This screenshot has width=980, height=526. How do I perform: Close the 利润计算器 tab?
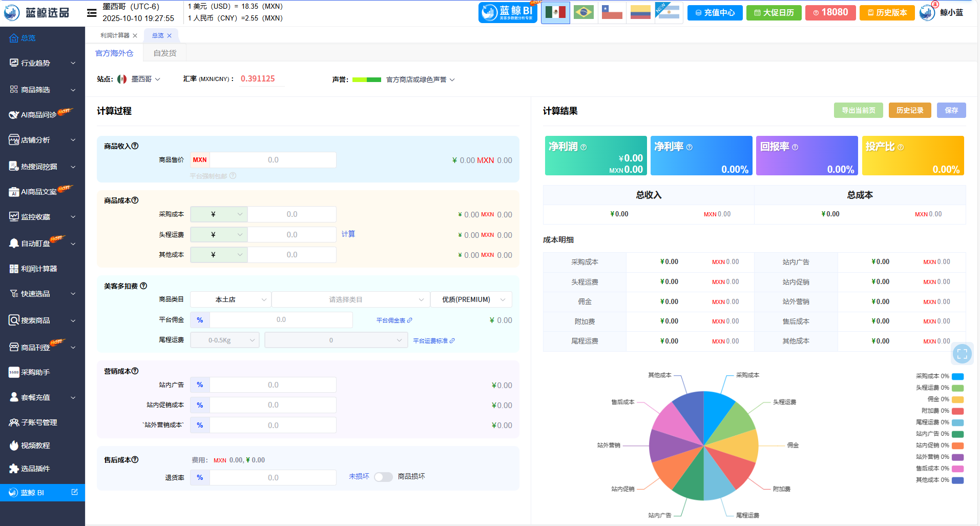coord(135,35)
